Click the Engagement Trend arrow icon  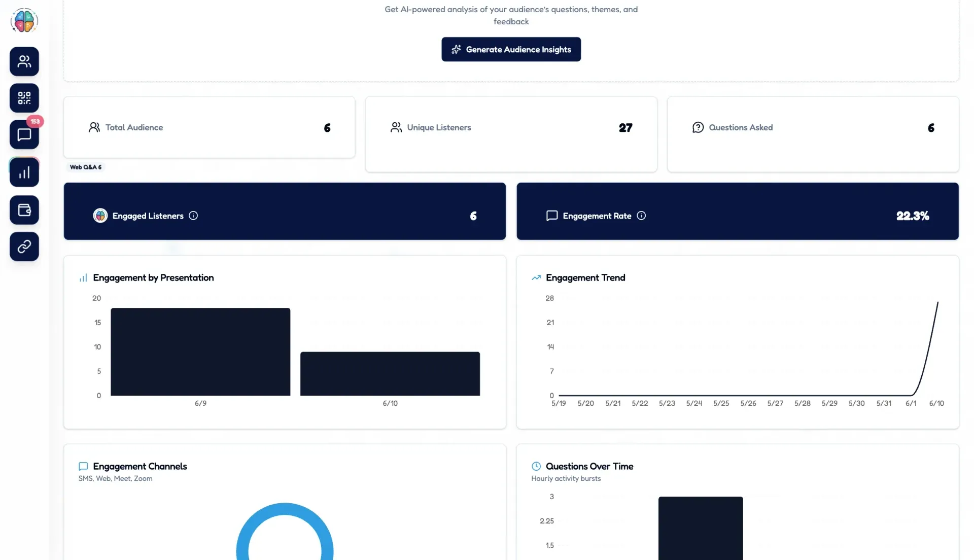(536, 277)
